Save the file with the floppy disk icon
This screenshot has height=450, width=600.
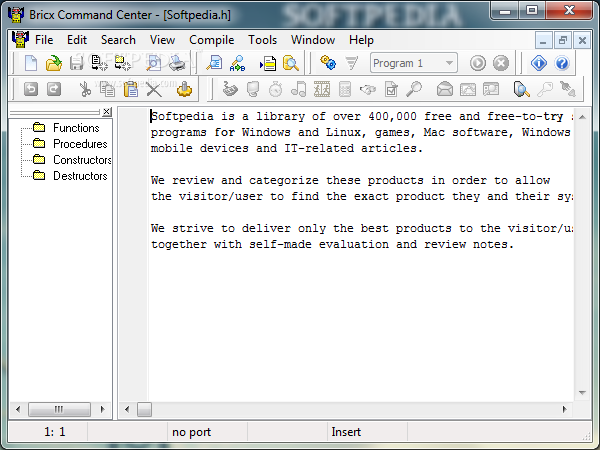tap(77, 63)
